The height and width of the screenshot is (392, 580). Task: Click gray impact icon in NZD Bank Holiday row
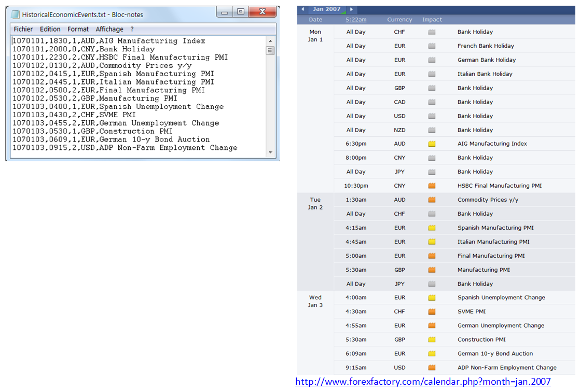432,130
